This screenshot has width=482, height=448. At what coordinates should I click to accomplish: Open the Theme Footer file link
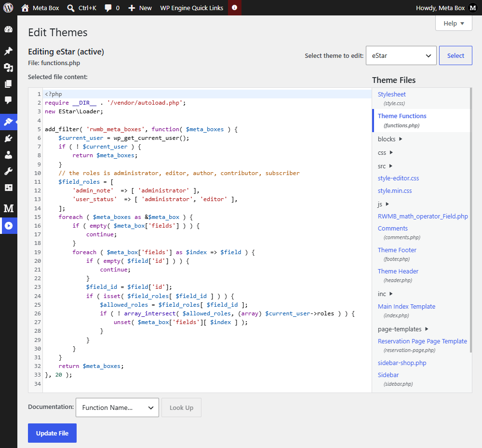(397, 250)
